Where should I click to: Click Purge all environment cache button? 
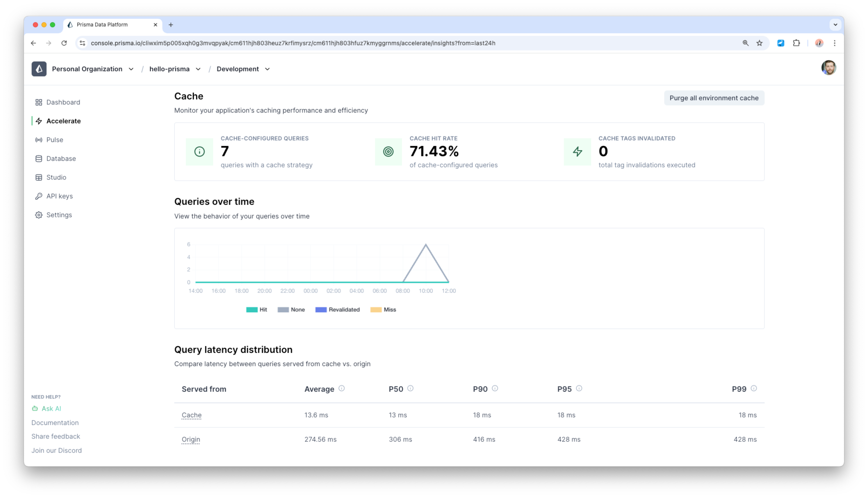714,98
